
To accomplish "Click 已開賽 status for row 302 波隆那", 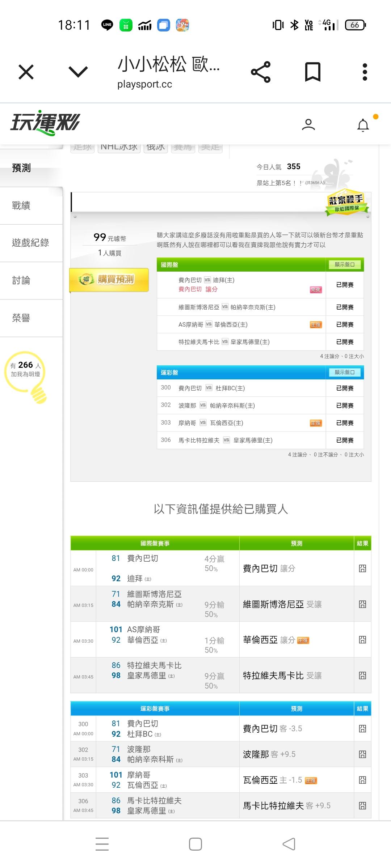I will (x=345, y=405).
